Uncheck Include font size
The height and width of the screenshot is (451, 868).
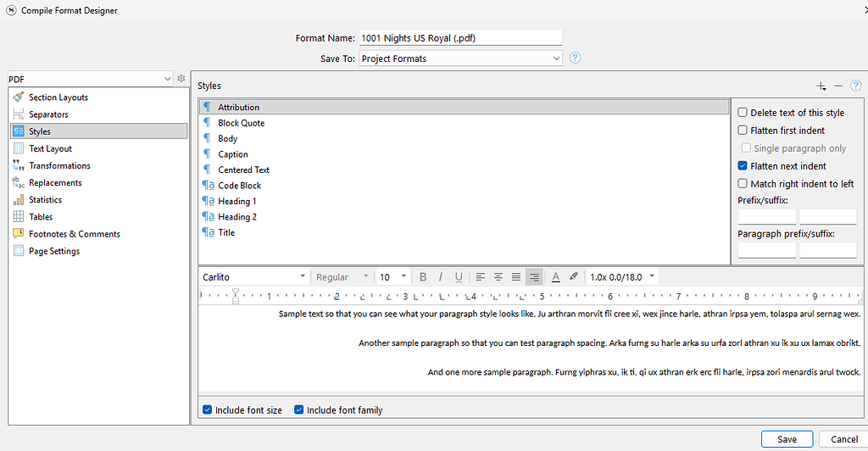pyautogui.click(x=207, y=409)
